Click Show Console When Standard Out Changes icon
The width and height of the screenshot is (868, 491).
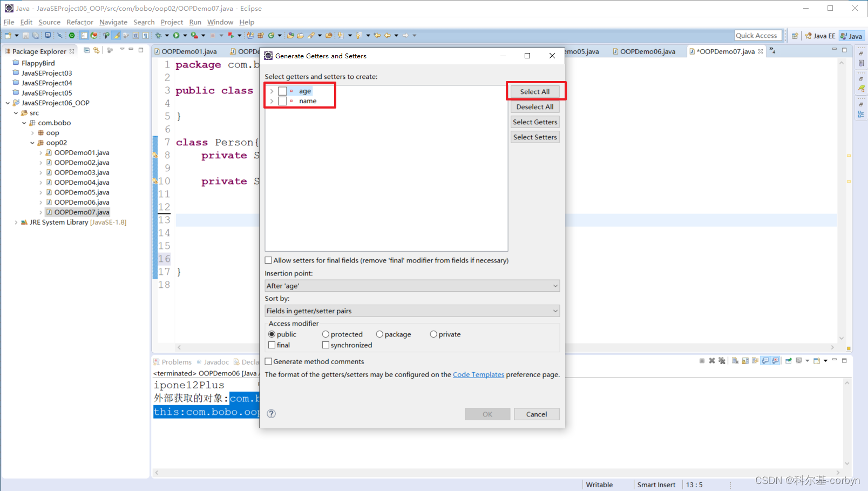tap(765, 361)
